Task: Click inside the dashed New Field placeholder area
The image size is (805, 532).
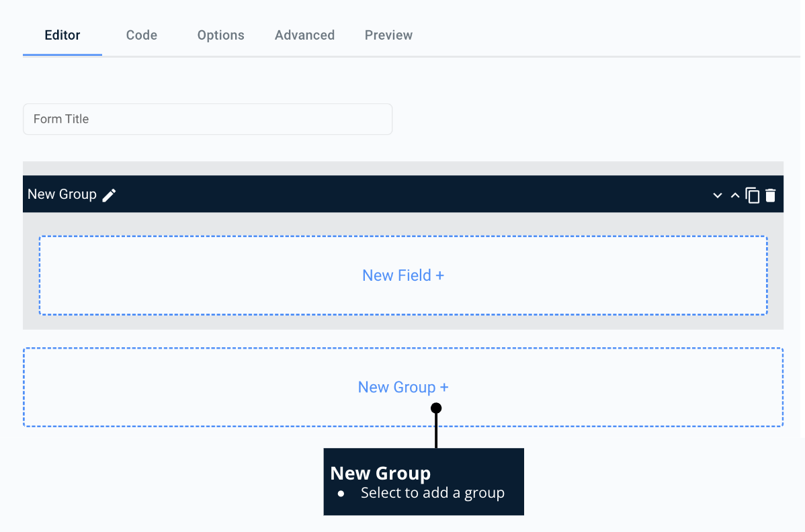Action: [x=403, y=275]
